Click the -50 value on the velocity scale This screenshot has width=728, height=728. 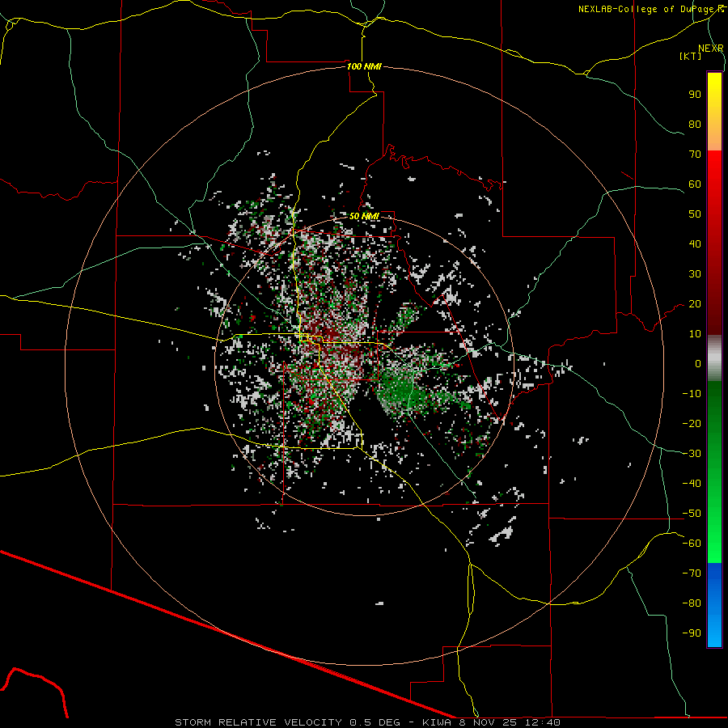point(692,514)
